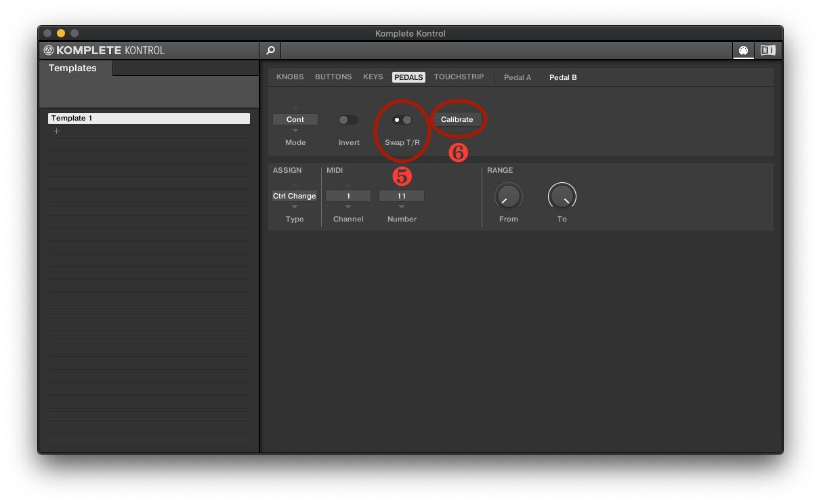Click the down arrow below Cont mode

(x=295, y=130)
